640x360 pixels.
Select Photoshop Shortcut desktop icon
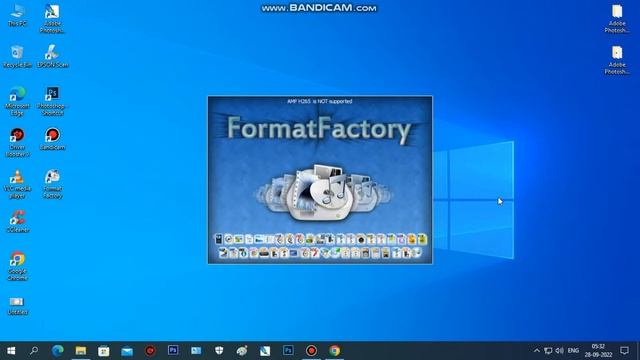[53, 101]
